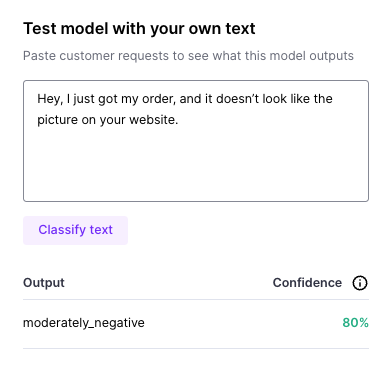This screenshot has height=381, width=392.
Task: Place cursor in the line starting "Hey, I just got"
Action: tap(185, 99)
